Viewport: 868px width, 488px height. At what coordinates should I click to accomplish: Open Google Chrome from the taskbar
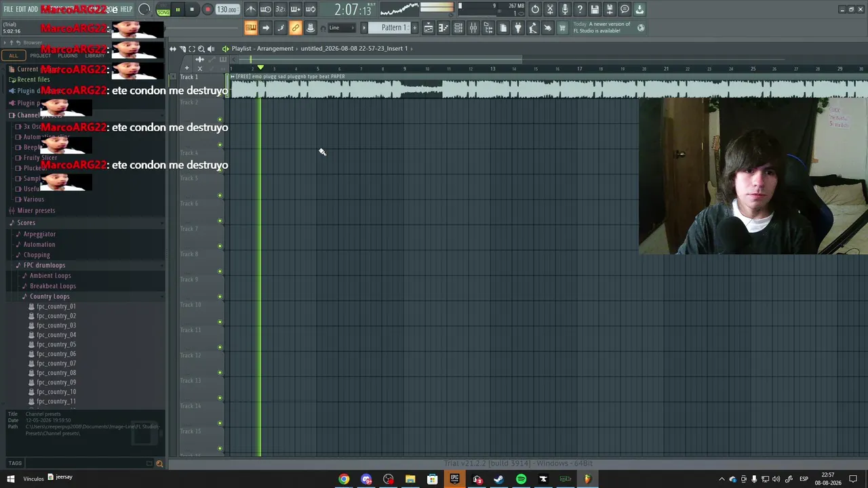coord(344,480)
